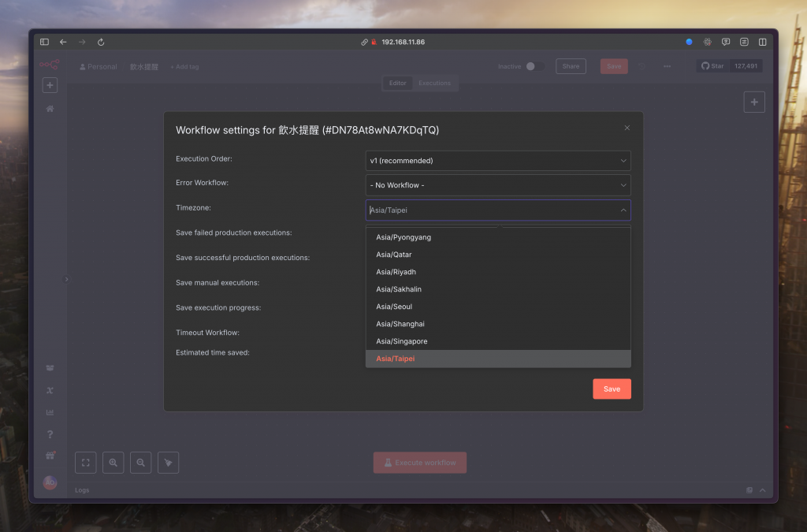Click the Logs label
The width and height of the screenshot is (807, 532).
pos(82,490)
